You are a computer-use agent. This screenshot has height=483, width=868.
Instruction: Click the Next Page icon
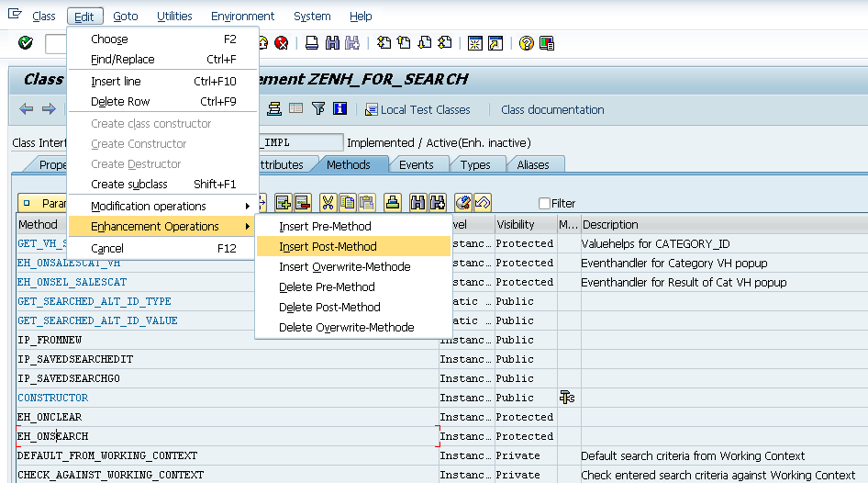(425, 42)
